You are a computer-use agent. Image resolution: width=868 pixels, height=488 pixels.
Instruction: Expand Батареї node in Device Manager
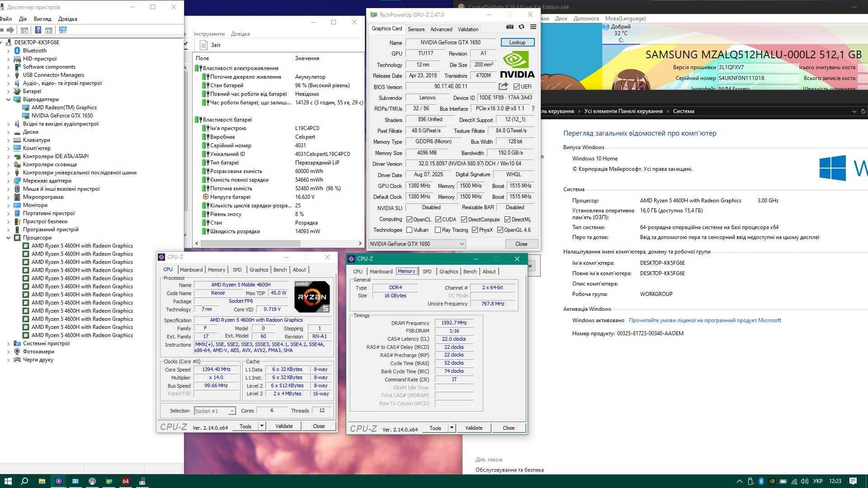(x=8, y=91)
